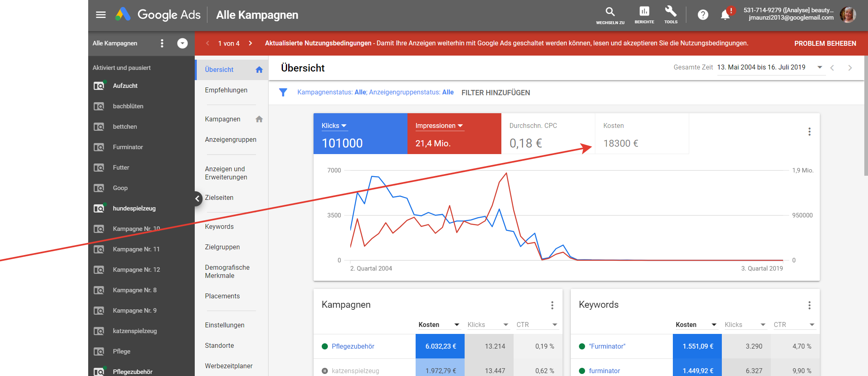Select Empfehlungen in the page menu
Viewport: 868px width, 376px height.
click(x=226, y=90)
